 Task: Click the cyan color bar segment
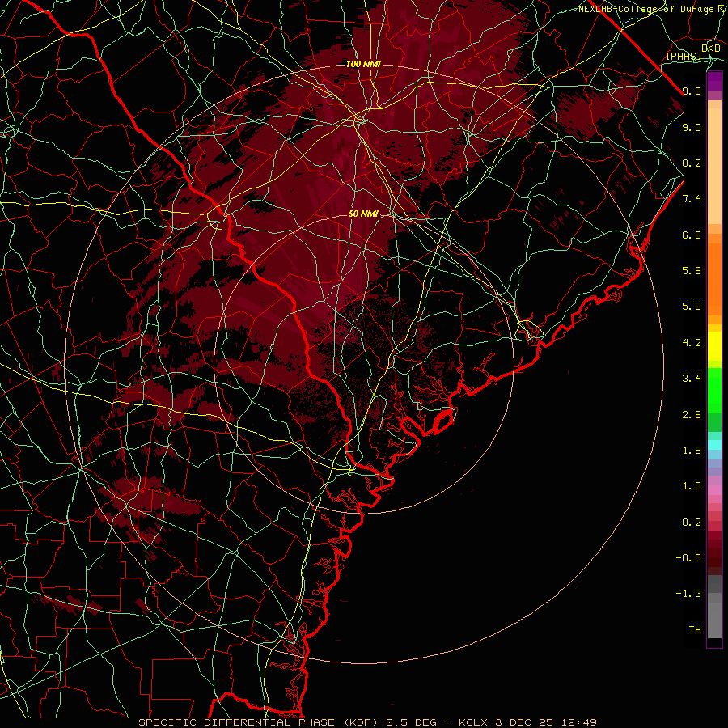[x=714, y=445]
